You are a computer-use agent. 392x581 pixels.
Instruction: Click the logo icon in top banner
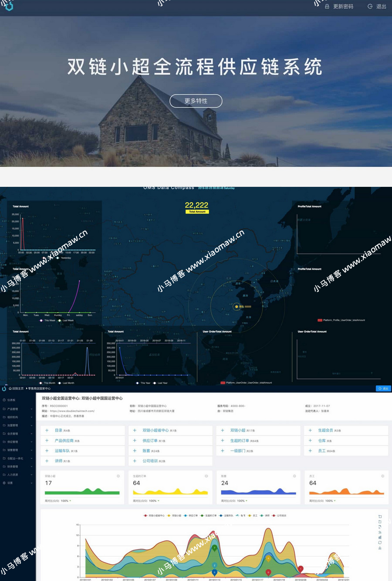[9, 5]
